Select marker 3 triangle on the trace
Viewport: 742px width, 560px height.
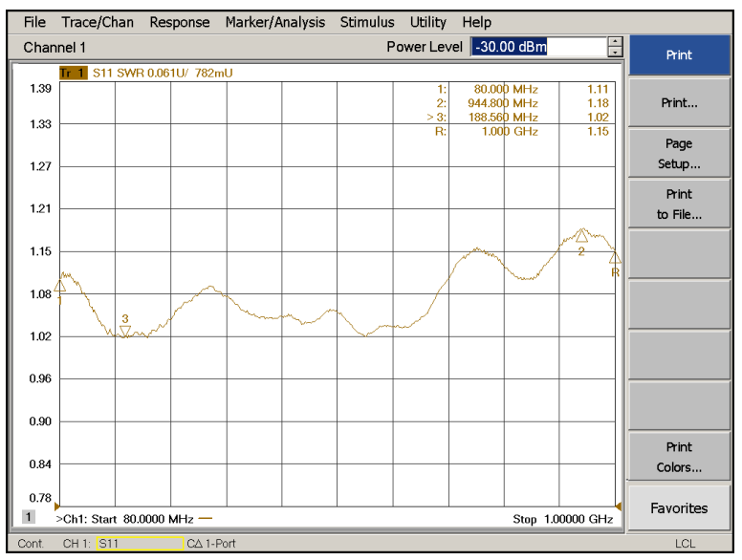click(124, 331)
